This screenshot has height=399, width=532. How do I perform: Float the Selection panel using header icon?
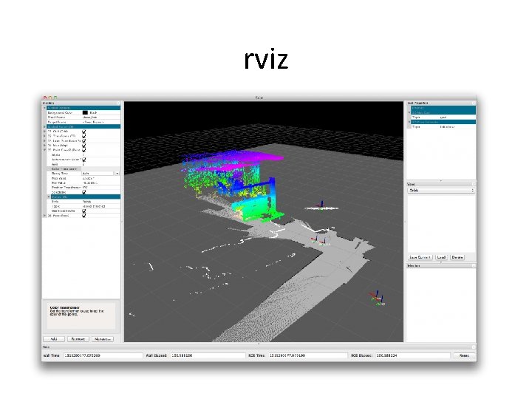click(474, 266)
